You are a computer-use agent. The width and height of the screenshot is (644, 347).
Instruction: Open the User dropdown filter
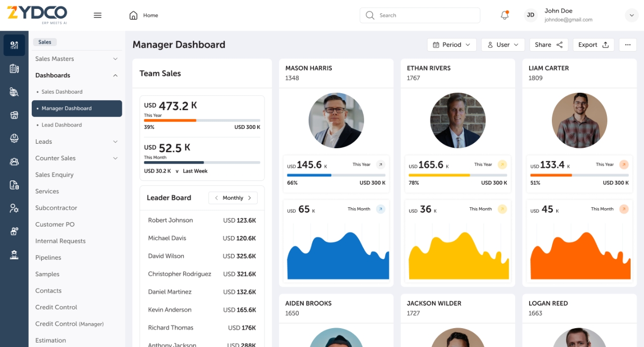click(x=503, y=45)
